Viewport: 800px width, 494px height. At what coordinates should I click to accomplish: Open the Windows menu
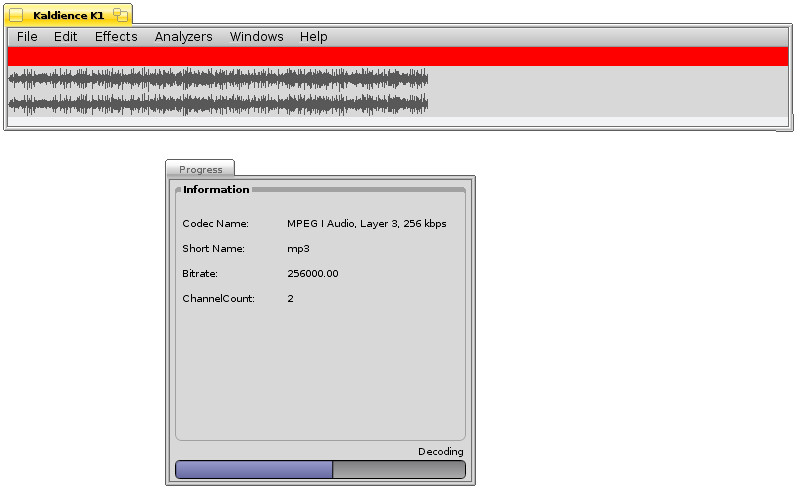click(256, 37)
